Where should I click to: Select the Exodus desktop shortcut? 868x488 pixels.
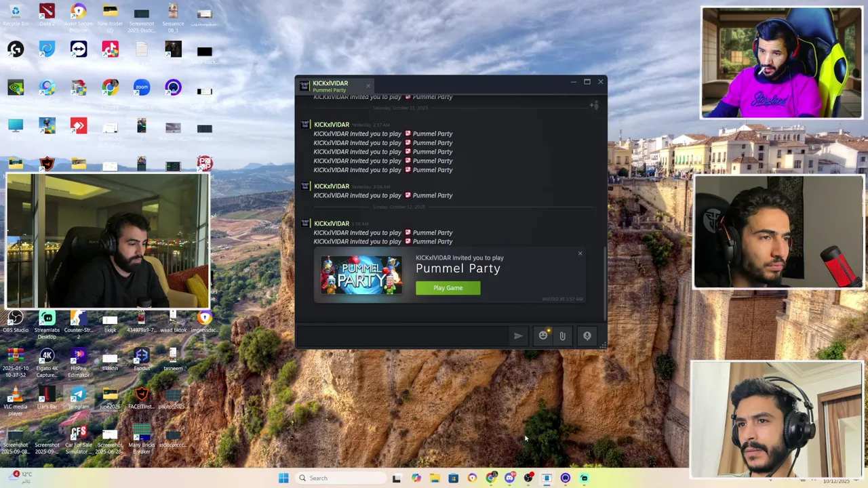(x=142, y=359)
